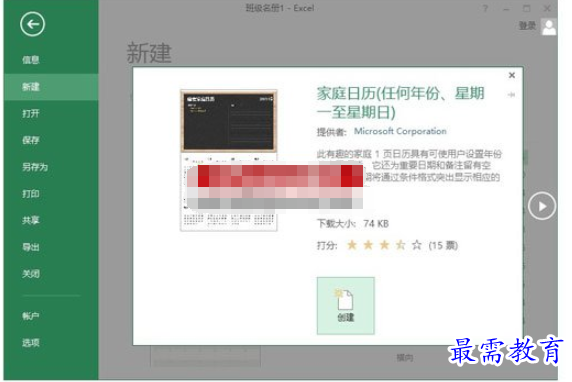This screenshot has width=572, height=382.
Task: Click the 新建 page heading
Action: pos(149,53)
